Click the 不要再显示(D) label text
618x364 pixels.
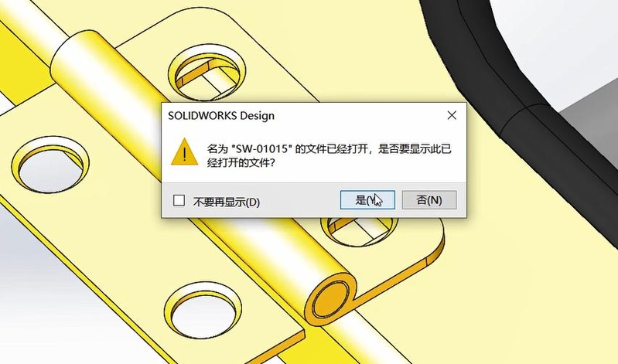pos(227,202)
